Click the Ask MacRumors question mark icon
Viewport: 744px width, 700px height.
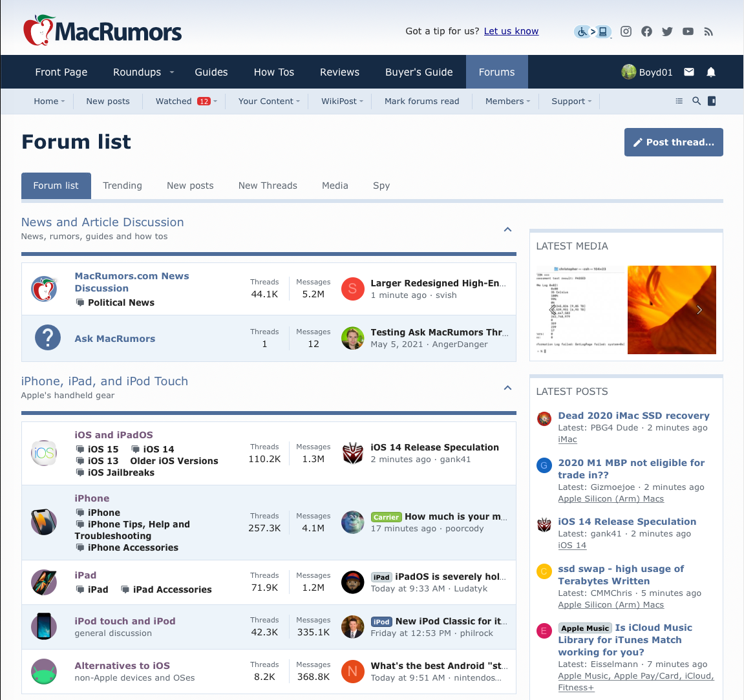pos(48,338)
